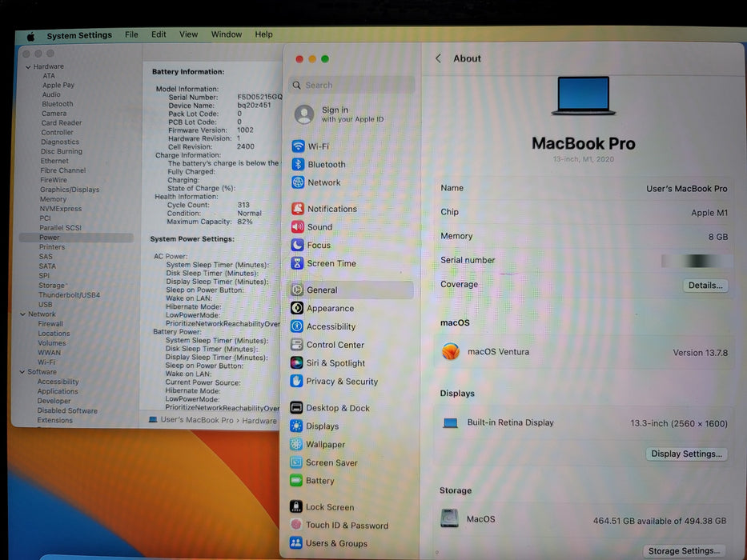Open the File menu
Viewport: 747px width, 560px height.
click(x=131, y=34)
